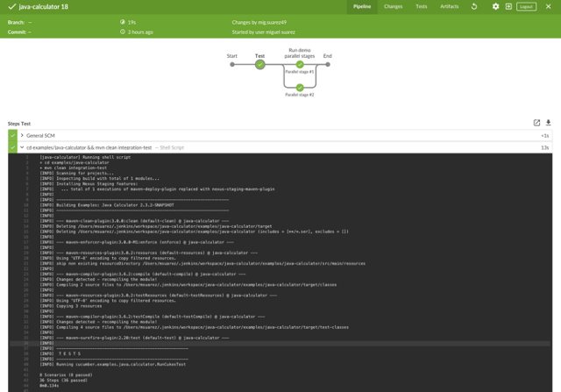Click the Start node in pipeline graph
This screenshot has height=392, width=561.
tap(232, 64)
